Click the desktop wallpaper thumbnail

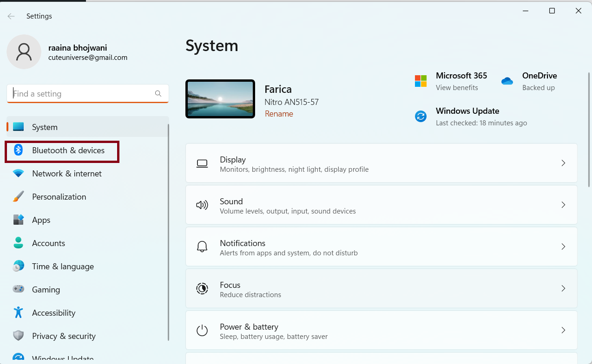[x=220, y=99]
